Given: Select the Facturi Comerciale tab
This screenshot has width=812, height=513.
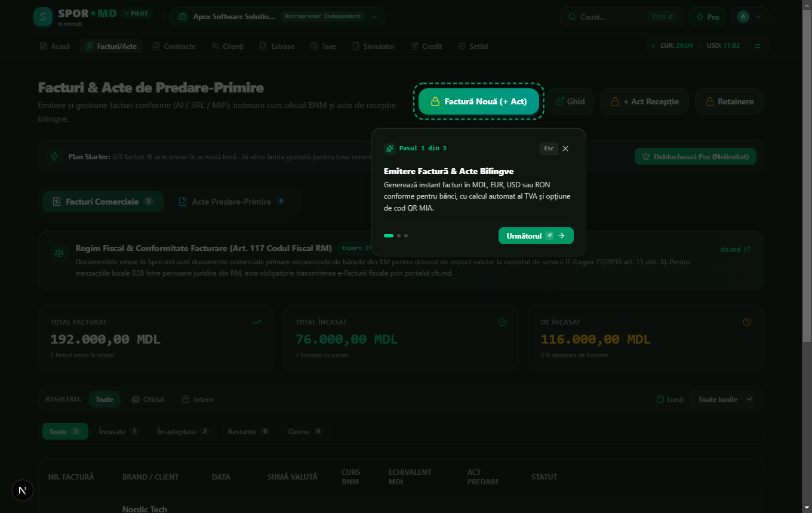Looking at the screenshot, I should click(x=103, y=202).
